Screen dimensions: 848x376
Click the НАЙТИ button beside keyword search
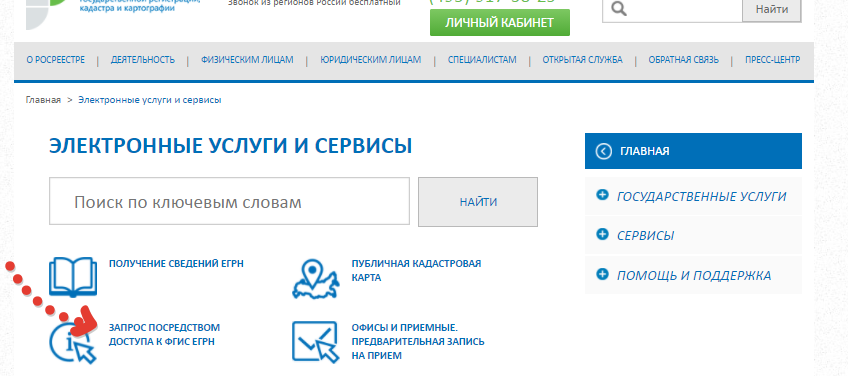coord(478,202)
